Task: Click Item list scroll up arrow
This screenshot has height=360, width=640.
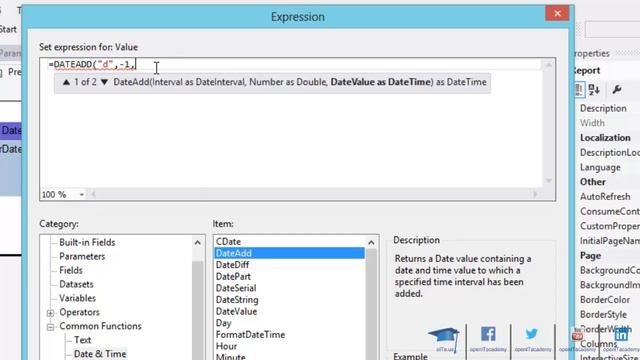Action: (x=371, y=243)
